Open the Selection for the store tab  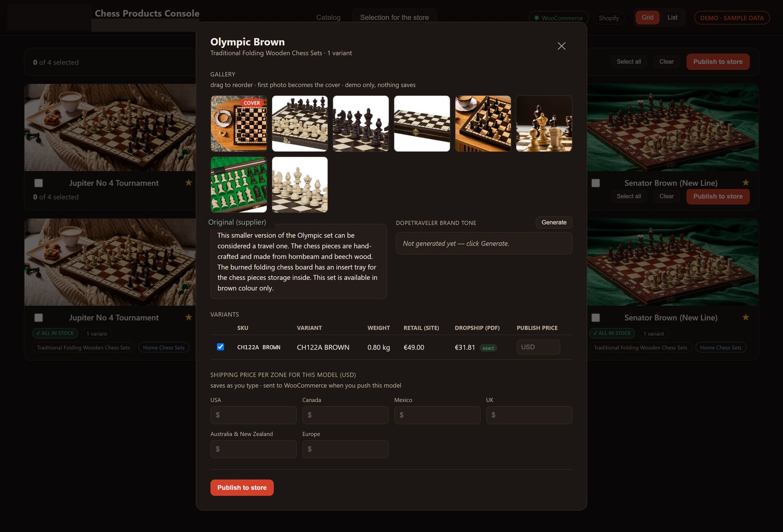[394, 17]
